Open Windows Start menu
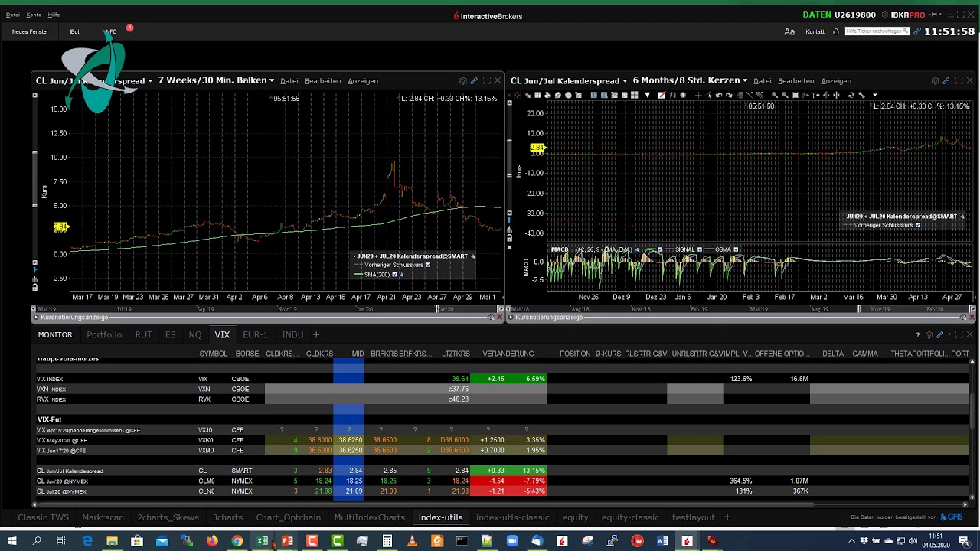The height and width of the screenshot is (551, 980). (11, 541)
